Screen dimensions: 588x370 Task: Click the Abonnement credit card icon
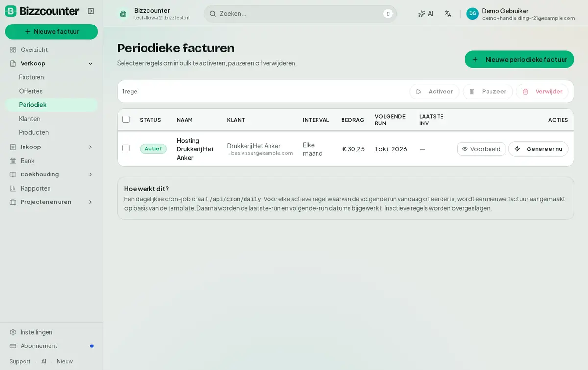tap(13, 346)
